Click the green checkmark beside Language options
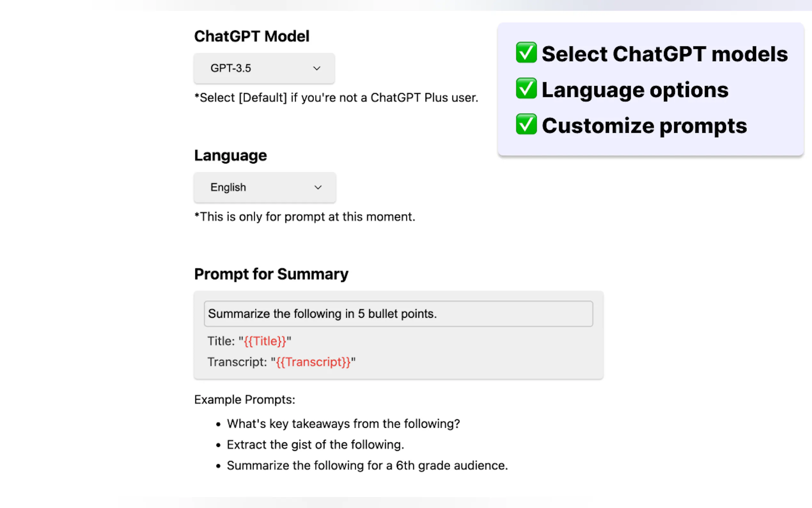 pyautogui.click(x=526, y=89)
